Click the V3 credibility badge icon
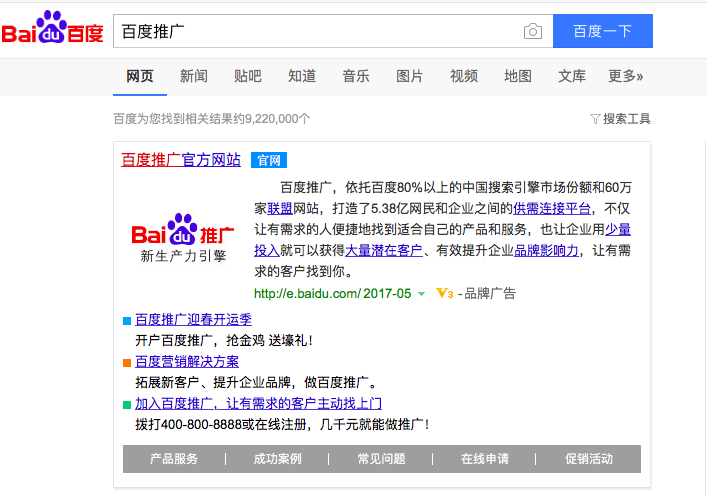707x496 pixels. [445, 294]
